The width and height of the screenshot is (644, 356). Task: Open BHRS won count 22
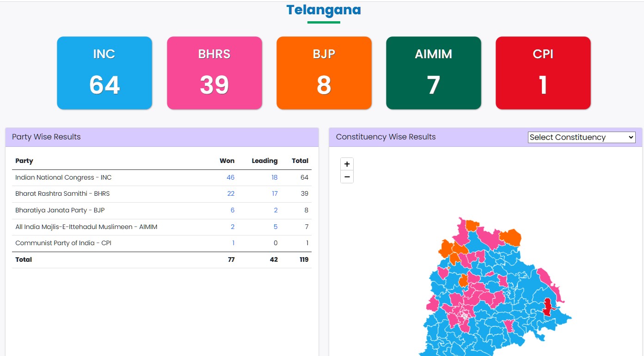pyautogui.click(x=231, y=193)
